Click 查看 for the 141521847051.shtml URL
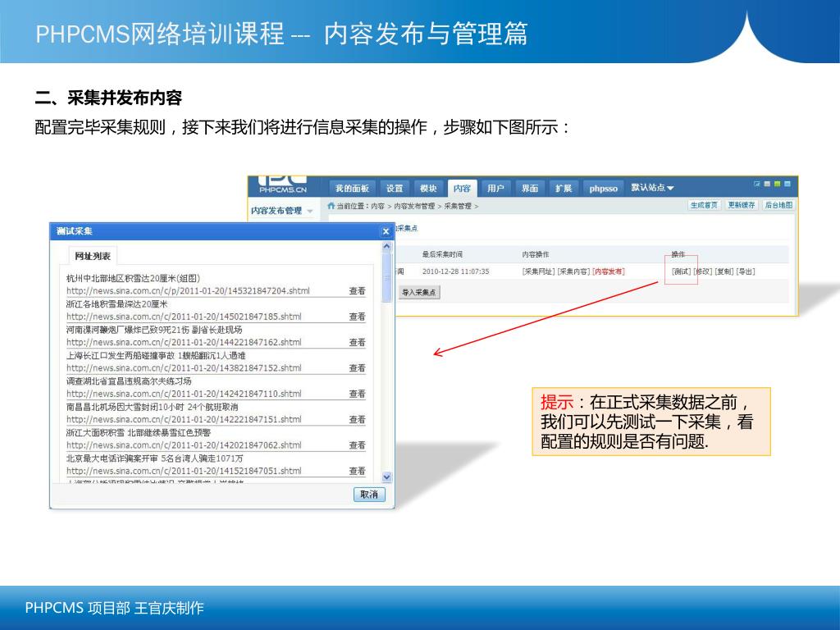This screenshot has height=630, width=840. click(x=357, y=471)
